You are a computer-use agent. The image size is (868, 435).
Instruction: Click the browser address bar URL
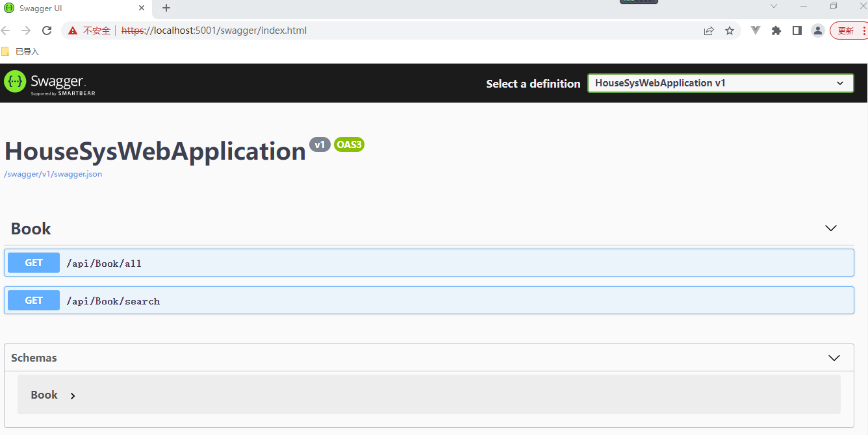coord(214,31)
